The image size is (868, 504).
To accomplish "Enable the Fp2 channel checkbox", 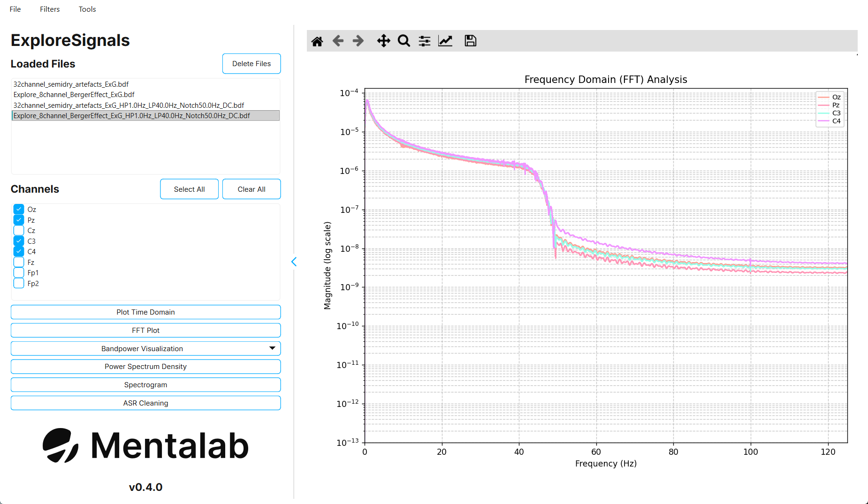I will pyautogui.click(x=19, y=284).
